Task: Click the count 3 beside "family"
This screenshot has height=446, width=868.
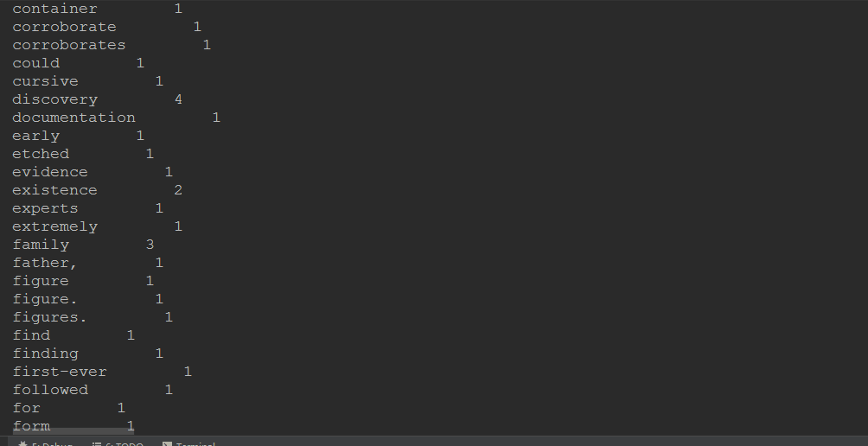Action: [150, 245]
